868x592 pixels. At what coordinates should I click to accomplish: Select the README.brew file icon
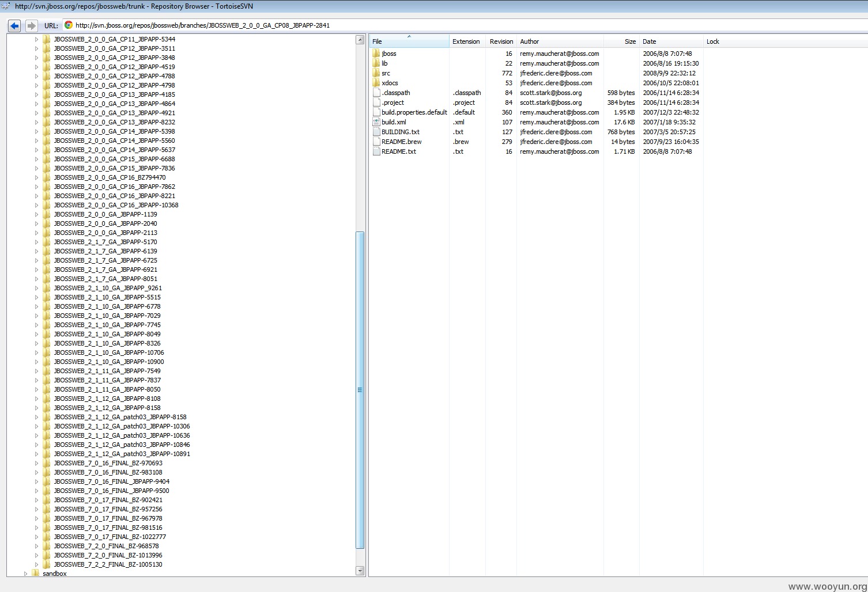pyautogui.click(x=376, y=142)
